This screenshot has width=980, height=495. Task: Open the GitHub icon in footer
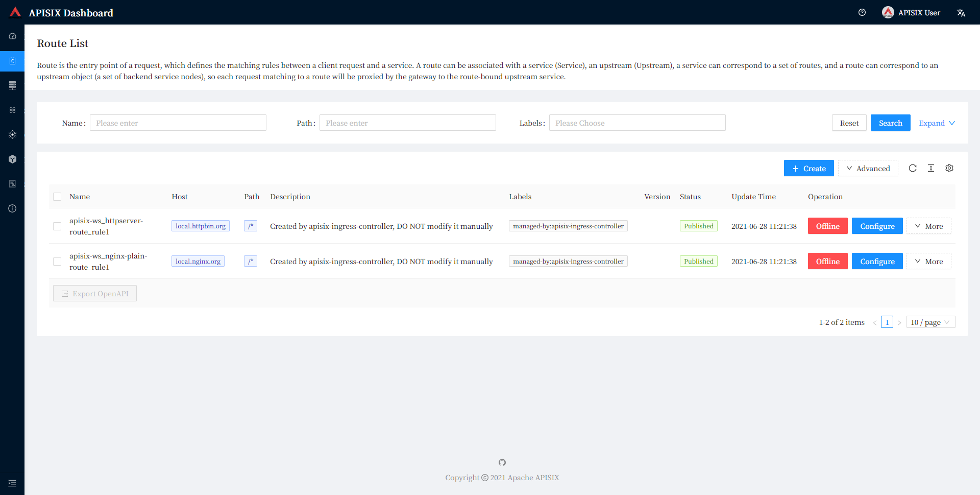(502, 462)
